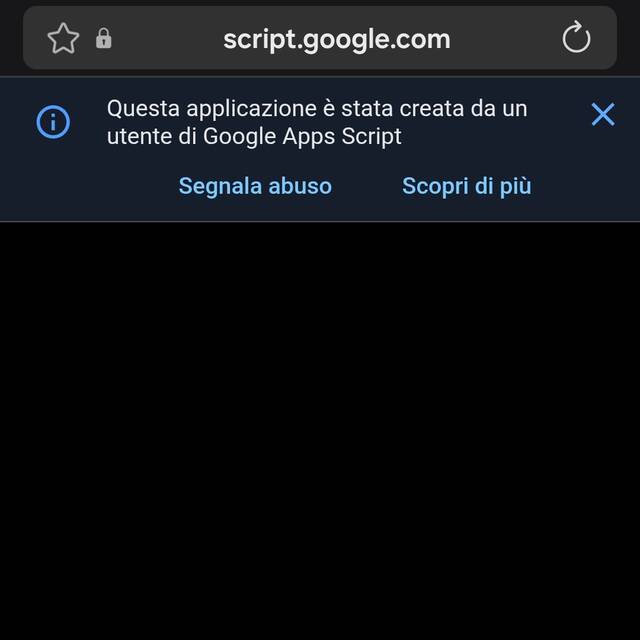Click the padlock site security icon
Image resolution: width=640 pixels, height=640 pixels.
[x=103, y=39]
